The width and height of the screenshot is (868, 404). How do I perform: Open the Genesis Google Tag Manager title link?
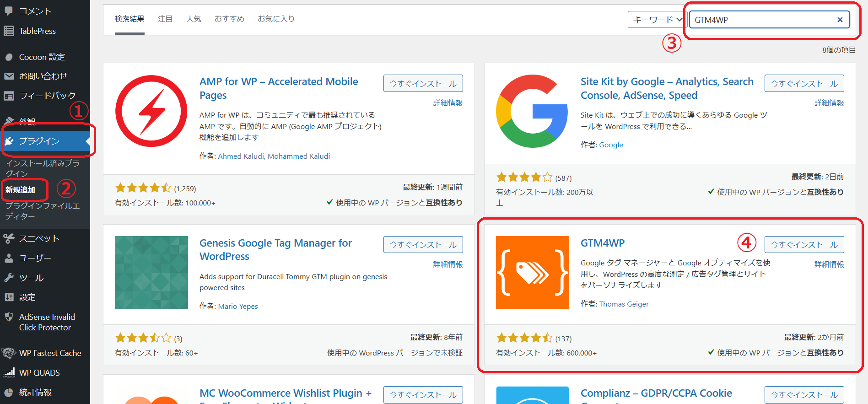pos(275,249)
